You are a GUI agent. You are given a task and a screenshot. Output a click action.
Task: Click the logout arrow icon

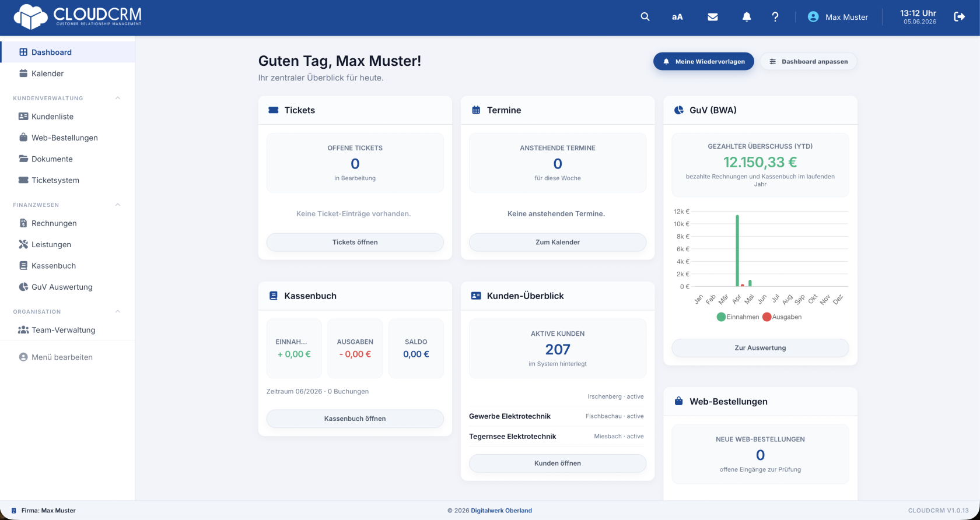pyautogui.click(x=960, y=17)
